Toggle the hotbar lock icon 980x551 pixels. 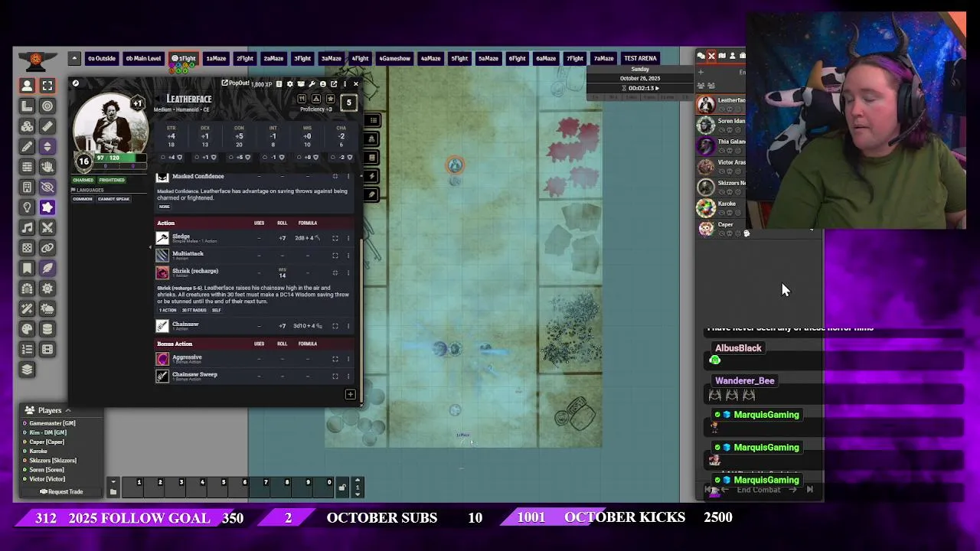click(x=342, y=487)
